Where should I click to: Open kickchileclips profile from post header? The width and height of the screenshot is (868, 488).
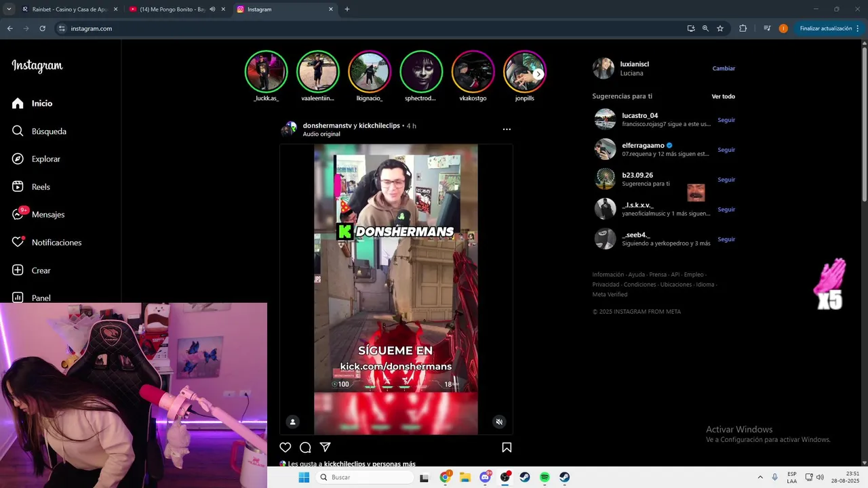[379, 125]
